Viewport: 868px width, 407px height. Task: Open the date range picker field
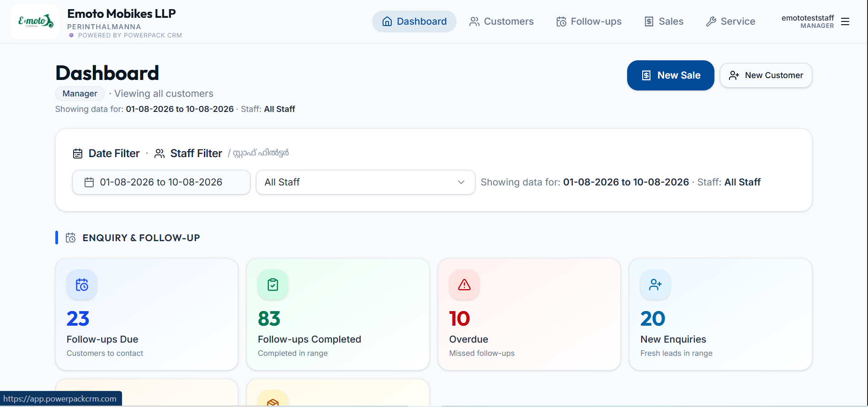pos(161,182)
